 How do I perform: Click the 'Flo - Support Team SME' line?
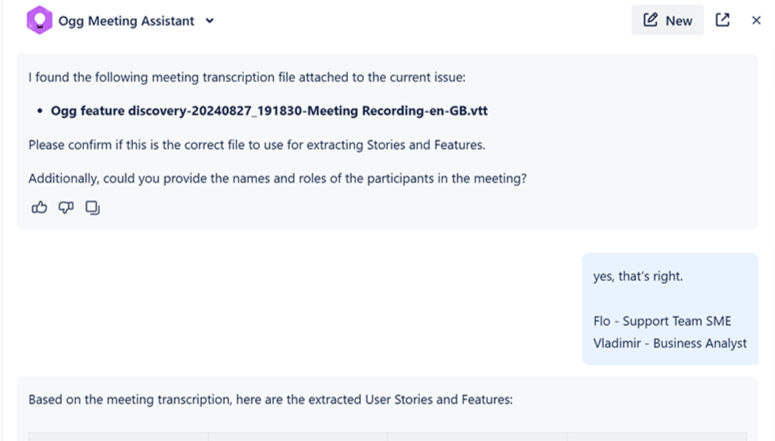[x=662, y=321]
